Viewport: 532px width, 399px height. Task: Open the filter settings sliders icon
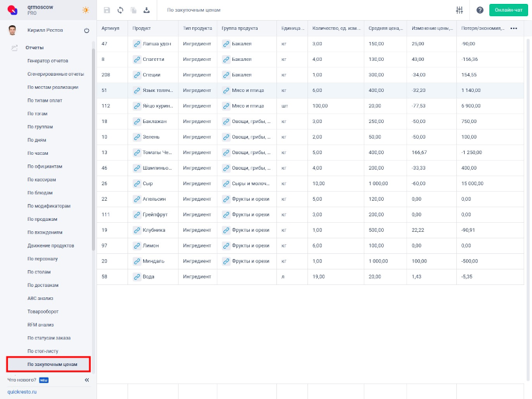point(460,10)
